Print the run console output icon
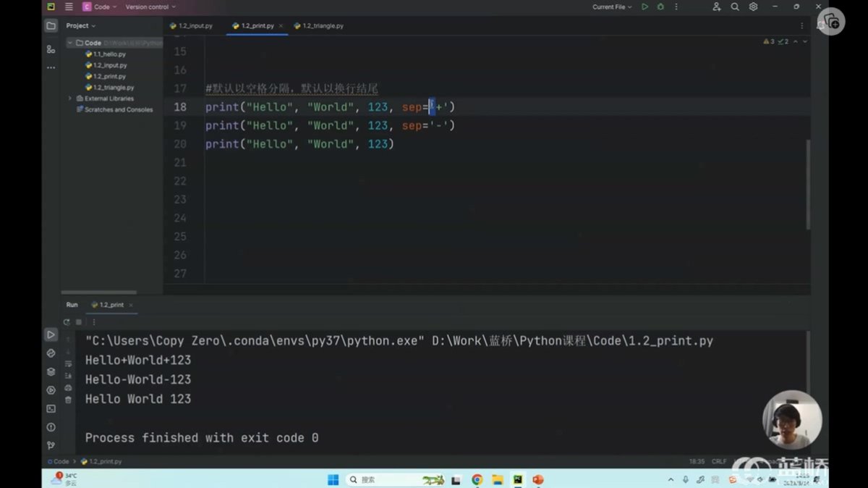 coord(68,387)
